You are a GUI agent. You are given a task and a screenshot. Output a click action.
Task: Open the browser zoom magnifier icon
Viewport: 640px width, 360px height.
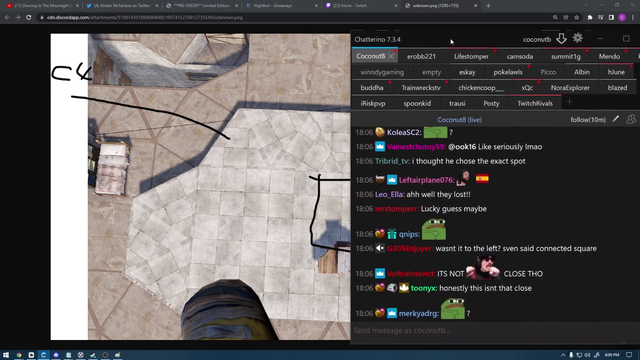555,18
